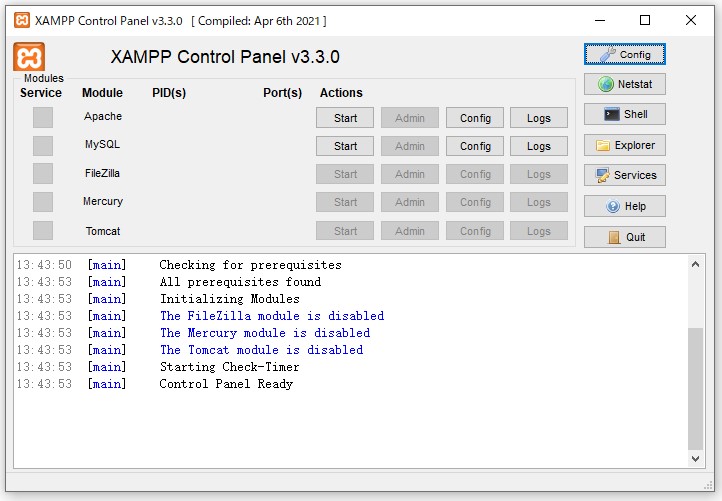Toggle the Tomcat service checkbox

(x=43, y=231)
